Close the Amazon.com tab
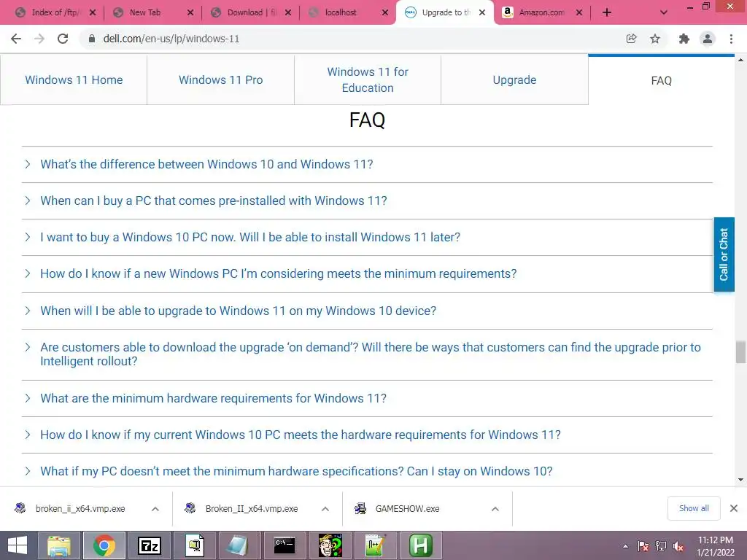Screen dimensions: 747x560 pos(578,12)
